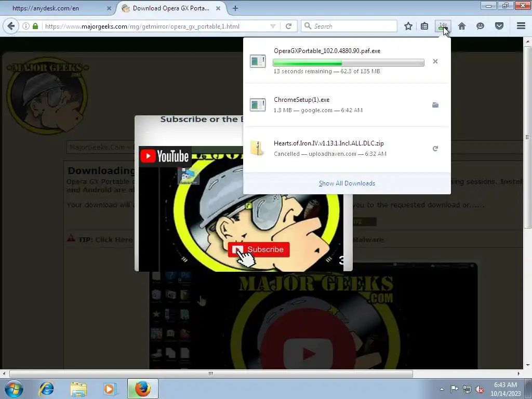Bookmark this page with the star icon
Screen dimensions: 532x399
click(x=408, y=26)
